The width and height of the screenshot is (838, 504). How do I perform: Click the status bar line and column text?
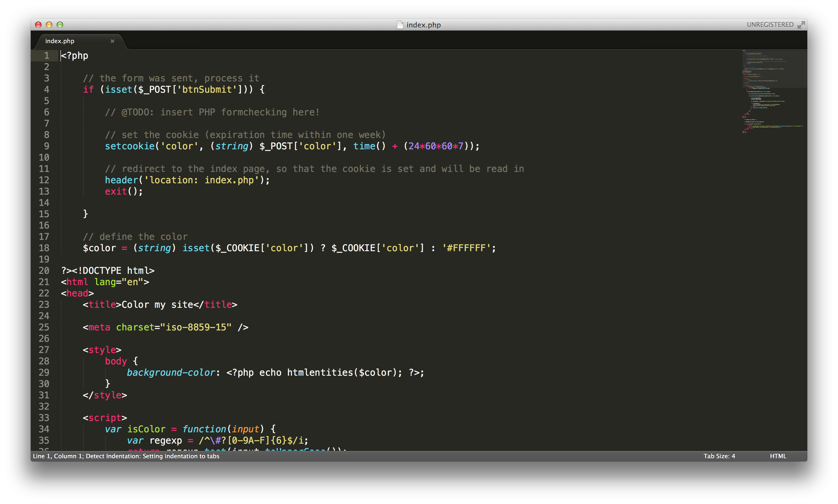tap(58, 456)
